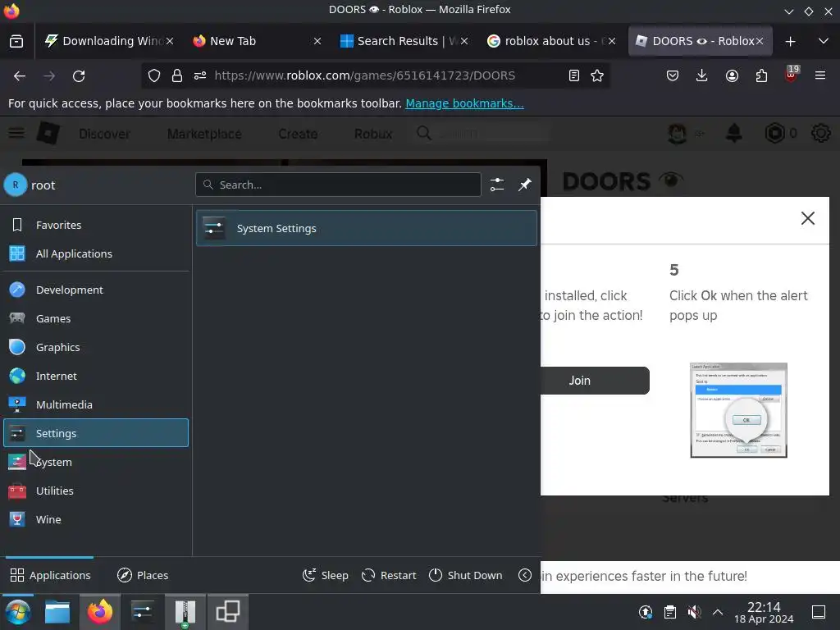Reload the current page
840x630 pixels.
(x=79, y=76)
